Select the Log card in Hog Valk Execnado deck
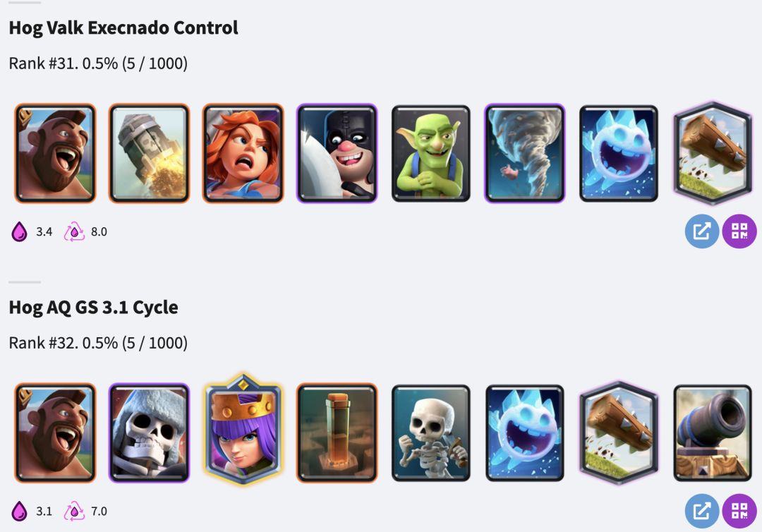 coord(713,153)
